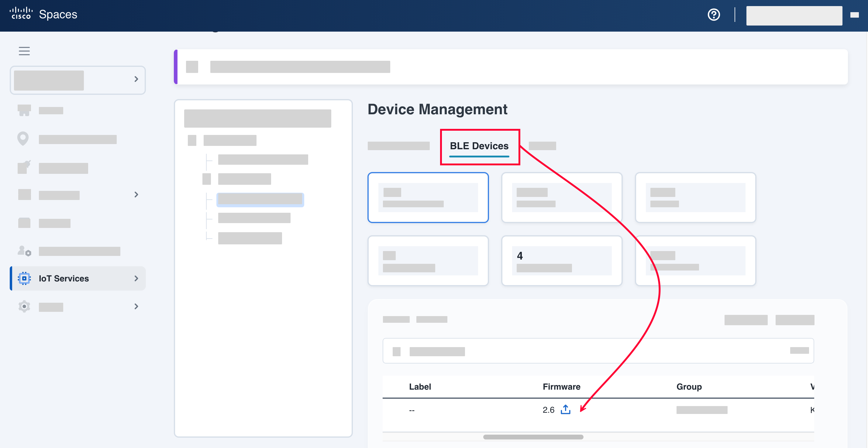
Task: Click the storefront sidebar icon
Action: pos(24,110)
